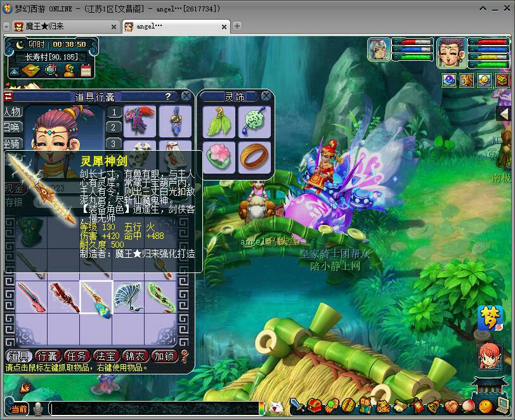Close the 灵饰 accessories panel
This screenshot has width=515, height=420.
point(266,96)
